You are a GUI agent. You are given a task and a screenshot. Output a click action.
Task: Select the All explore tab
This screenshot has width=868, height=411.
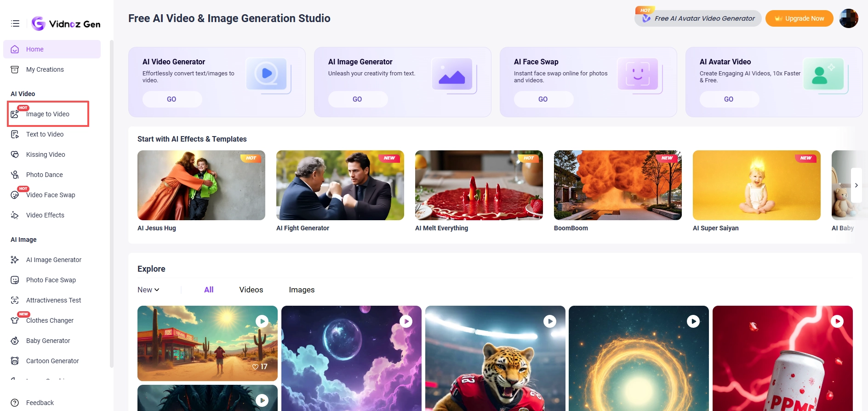[x=209, y=290]
